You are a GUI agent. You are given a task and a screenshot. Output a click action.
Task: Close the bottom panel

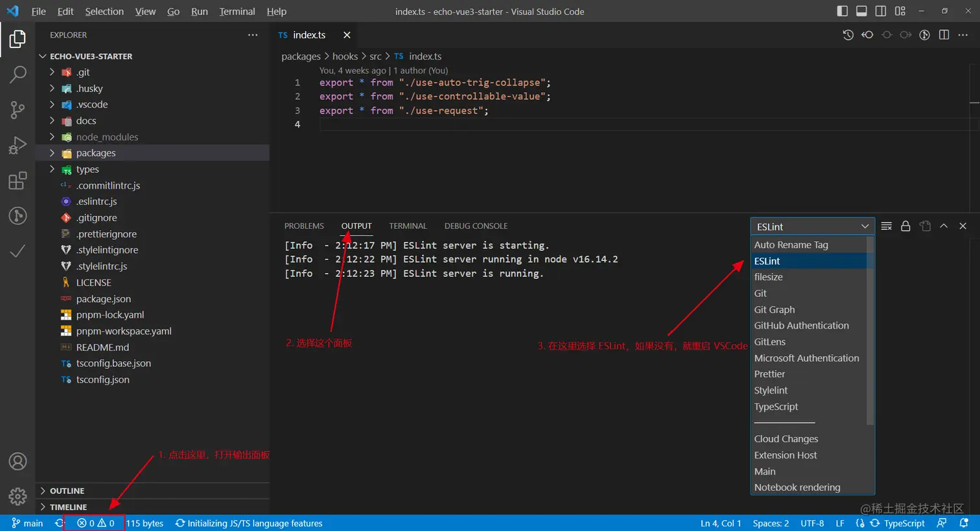pos(963,226)
